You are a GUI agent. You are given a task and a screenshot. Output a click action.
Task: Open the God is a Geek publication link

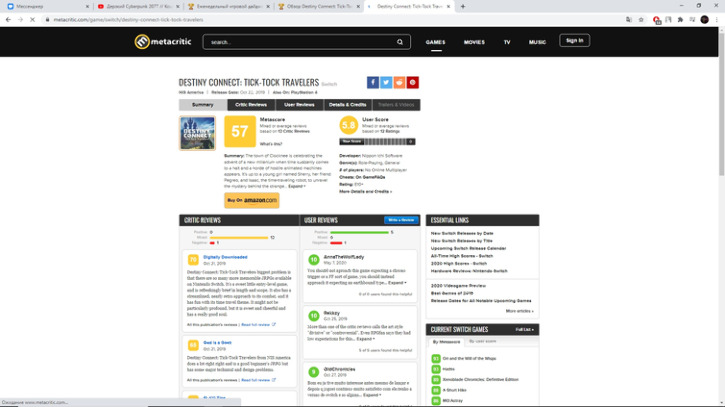click(217, 343)
